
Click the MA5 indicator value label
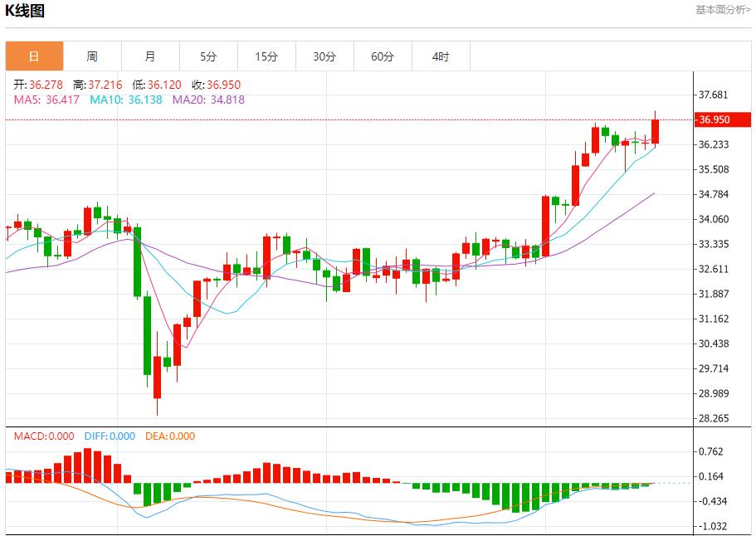click(46, 100)
